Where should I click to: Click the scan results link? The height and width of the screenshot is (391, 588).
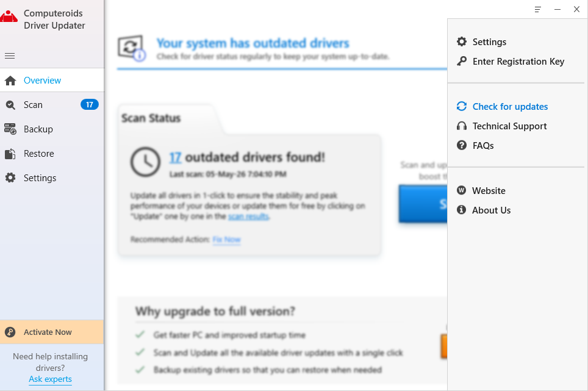pos(248,217)
